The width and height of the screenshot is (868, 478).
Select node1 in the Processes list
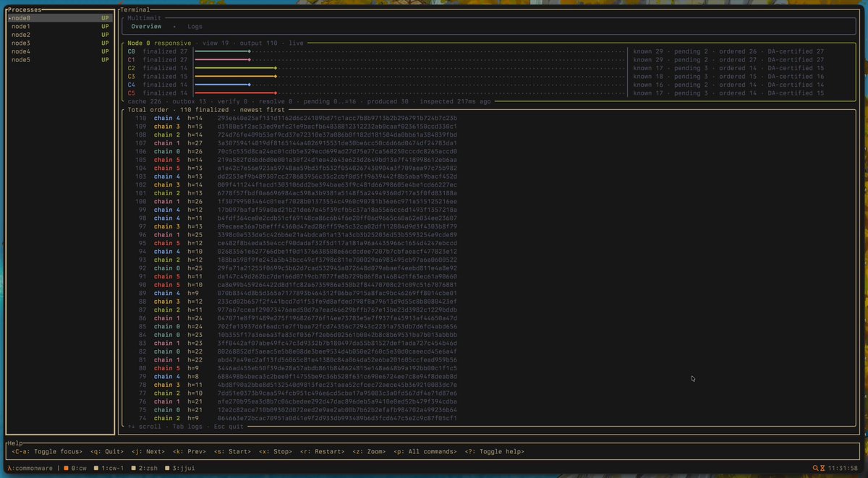pos(59,26)
